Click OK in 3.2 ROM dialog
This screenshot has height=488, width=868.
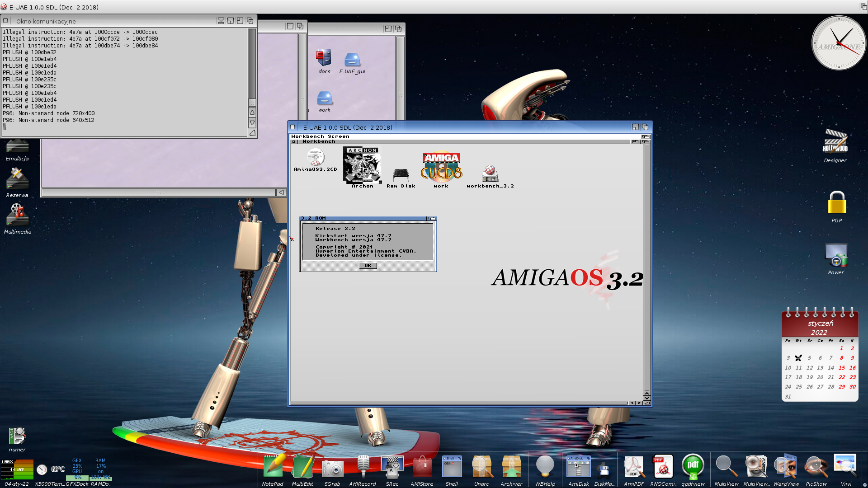click(368, 266)
